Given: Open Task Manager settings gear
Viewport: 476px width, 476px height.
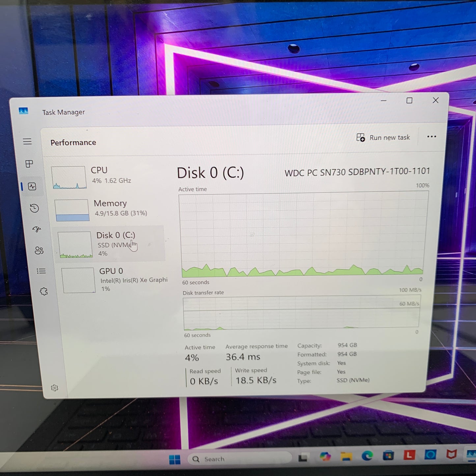Looking at the screenshot, I should (55, 388).
